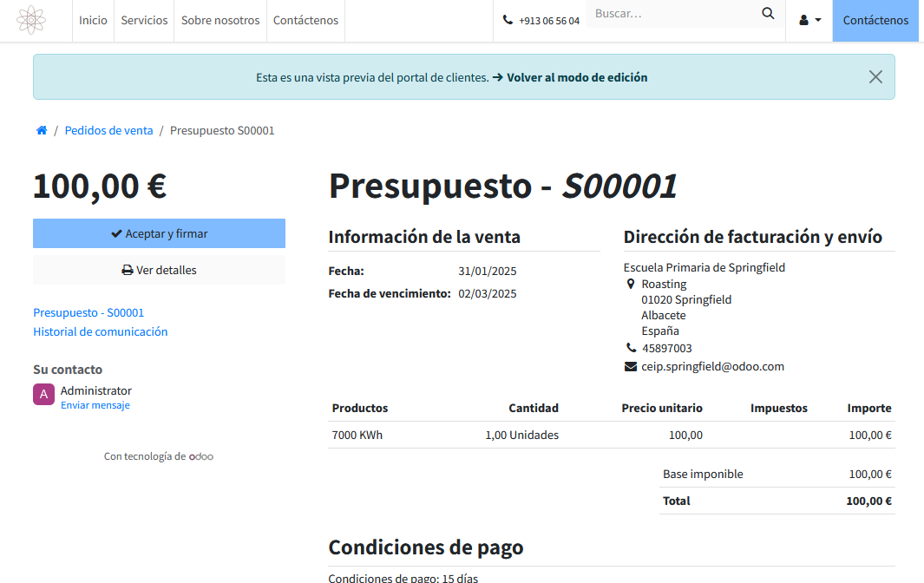This screenshot has width=924, height=583.
Task: Go to Sobre nosotros
Action: [x=220, y=20]
